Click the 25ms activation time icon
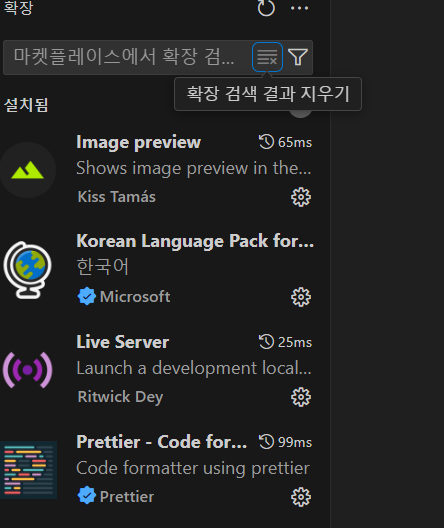The width and height of the screenshot is (444, 528). tap(266, 342)
